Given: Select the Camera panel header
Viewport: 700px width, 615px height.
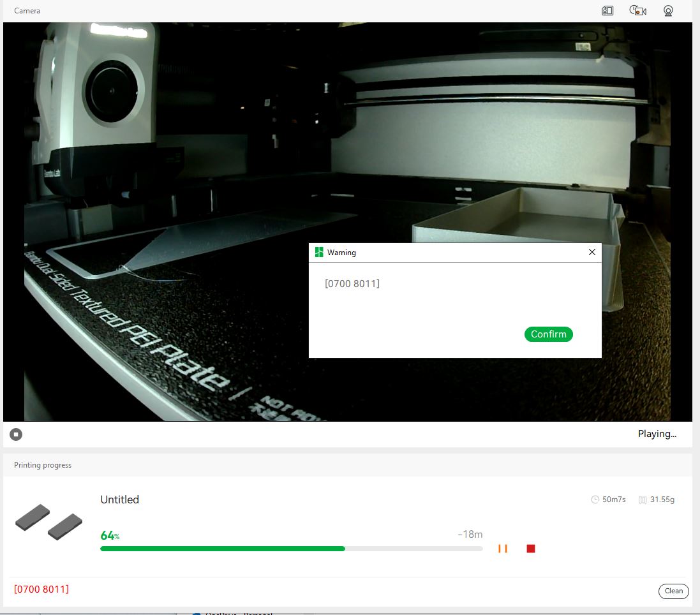Looking at the screenshot, I should coord(27,10).
